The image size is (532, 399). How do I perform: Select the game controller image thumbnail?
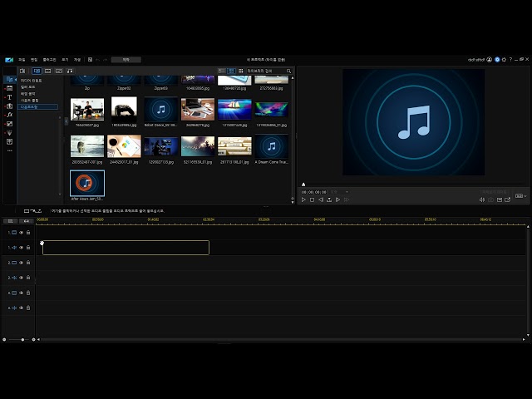pyautogui.click(x=124, y=110)
